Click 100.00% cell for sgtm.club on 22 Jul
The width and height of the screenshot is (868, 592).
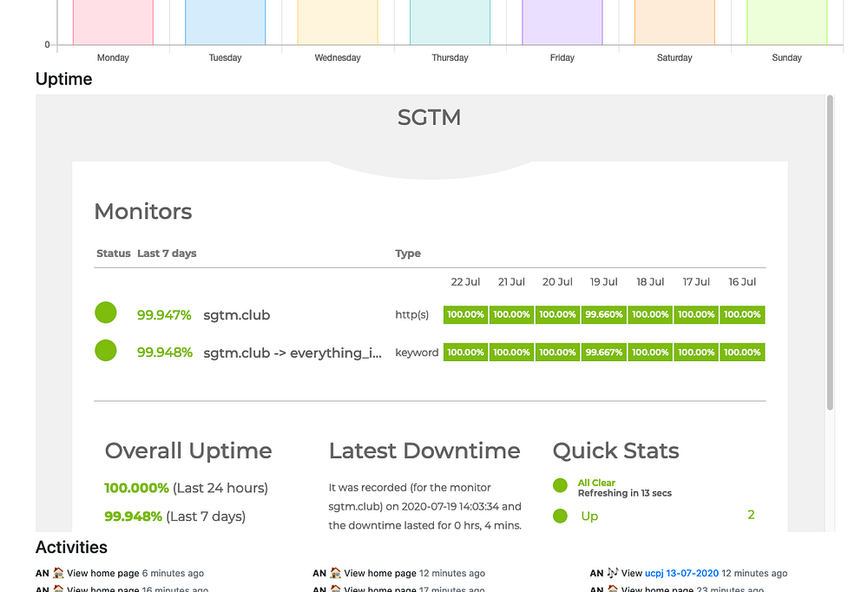(465, 314)
